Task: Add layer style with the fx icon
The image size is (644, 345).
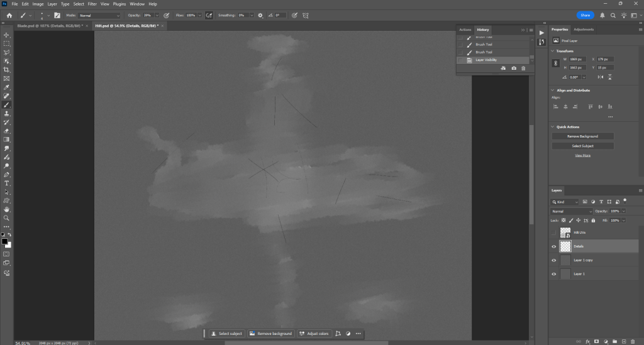Action: click(587, 341)
